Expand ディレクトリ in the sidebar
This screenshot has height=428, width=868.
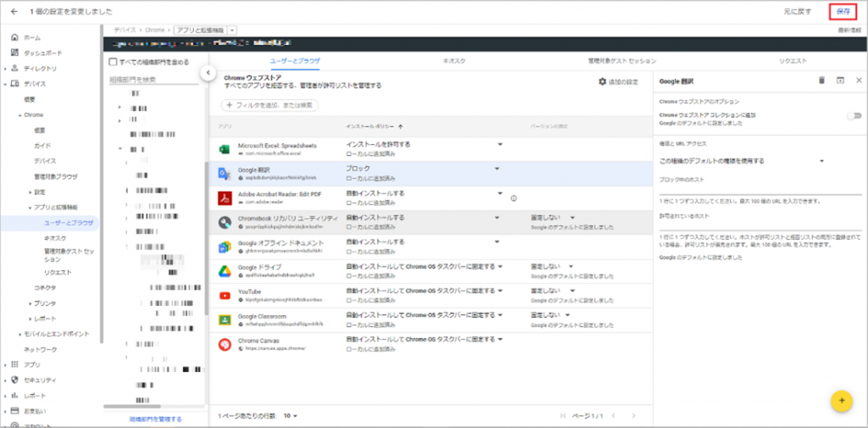tap(5, 69)
